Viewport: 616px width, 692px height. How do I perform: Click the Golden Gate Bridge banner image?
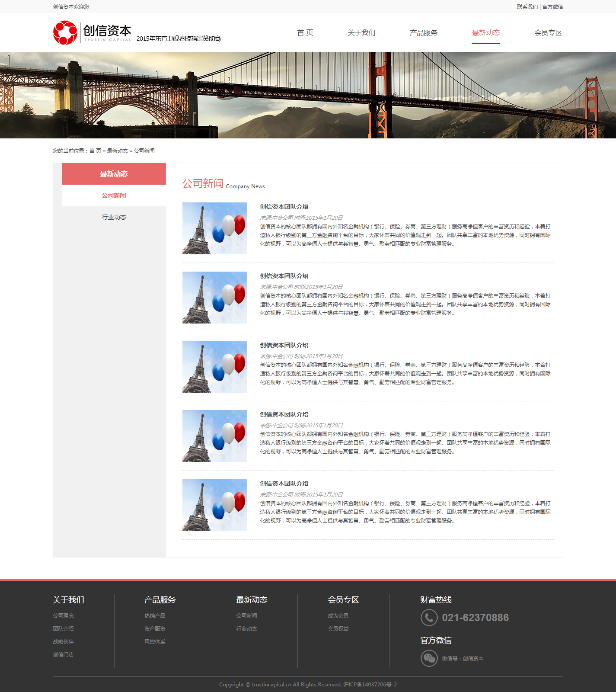coord(308,95)
